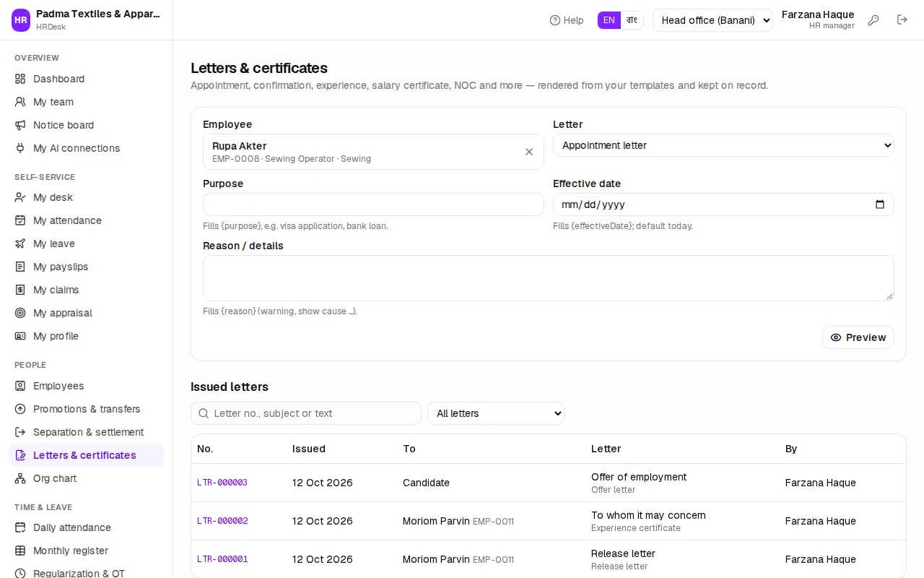Open the All letters filter dropdown
The width and height of the screenshot is (924, 578).
click(x=496, y=413)
